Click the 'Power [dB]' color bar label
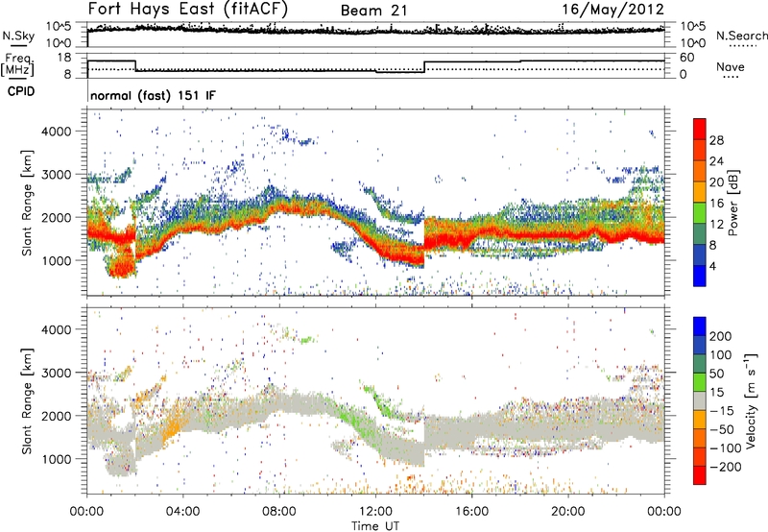 732,203
